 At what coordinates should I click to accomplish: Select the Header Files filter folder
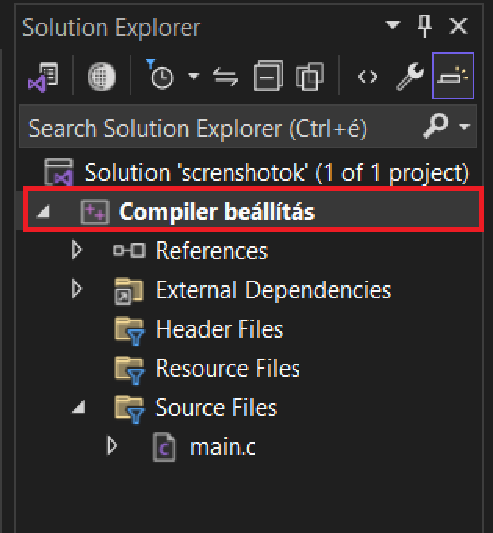[220, 329]
